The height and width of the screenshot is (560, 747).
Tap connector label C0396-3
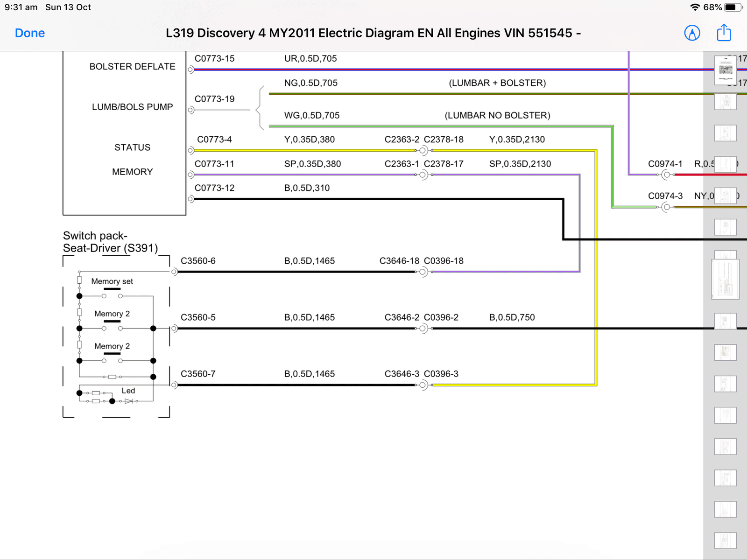tap(441, 374)
